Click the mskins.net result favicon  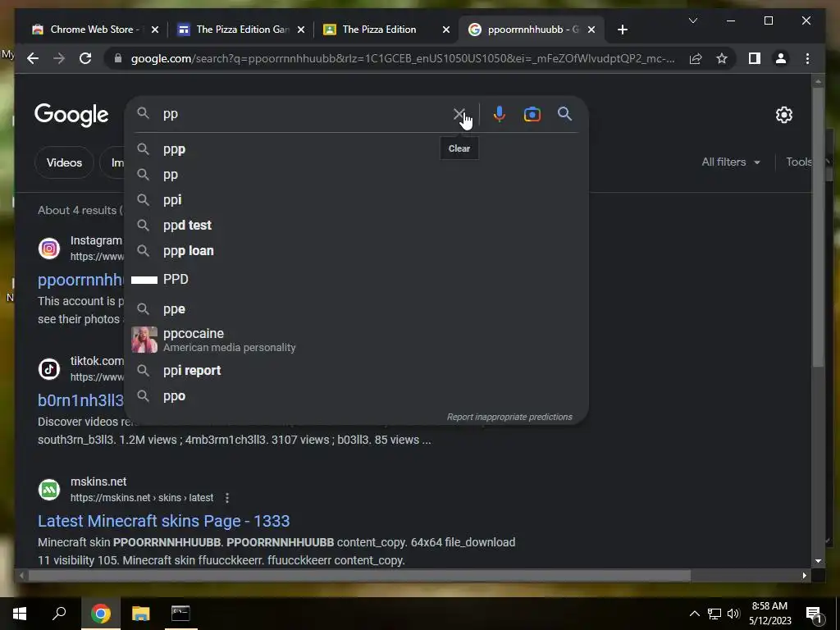point(49,490)
